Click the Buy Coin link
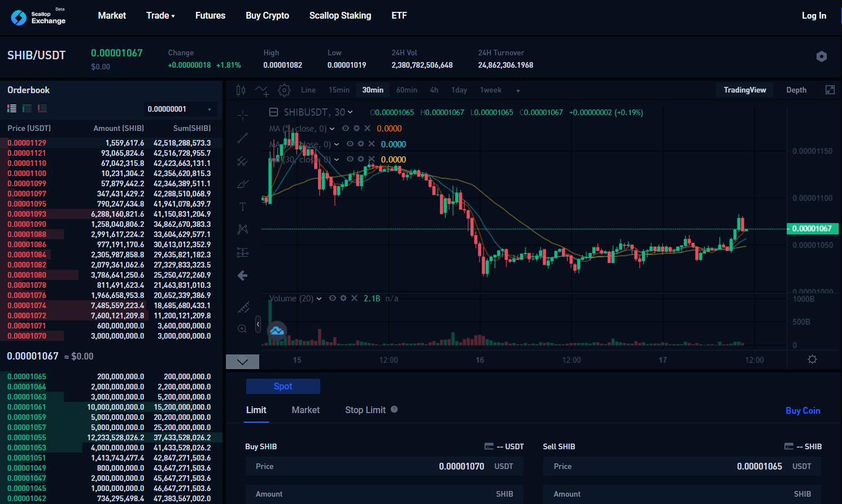This screenshot has height=504, width=842. (x=803, y=411)
